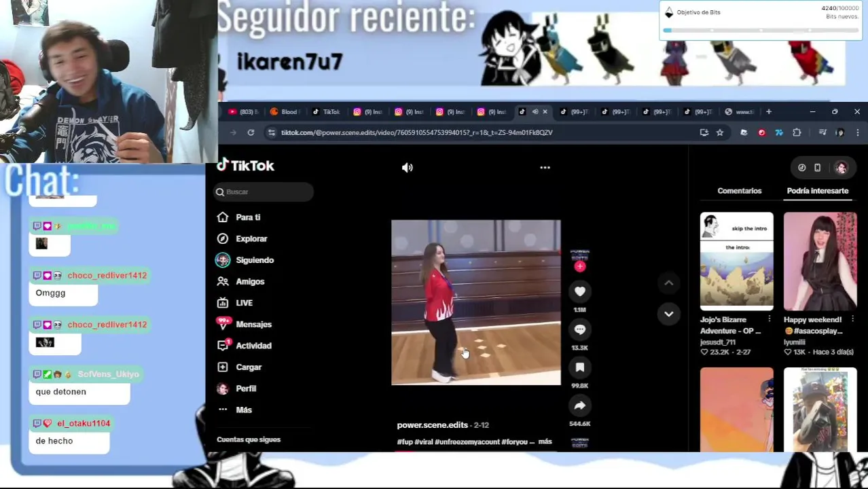Open the Para ti feed
868x489 pixels.
(x=248, y=217)
